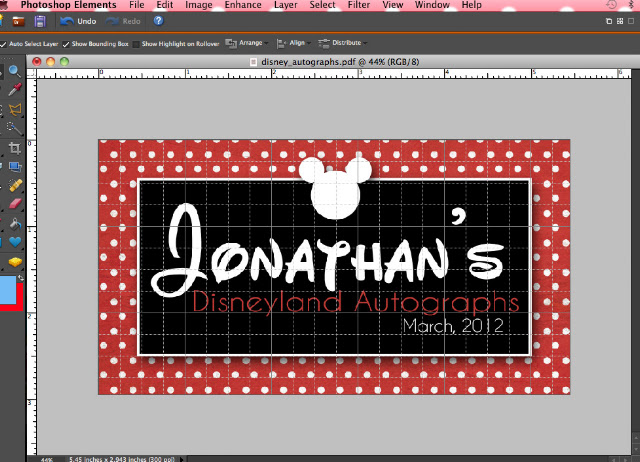The width and height of the screenshot is (640, 462).
Task: Select the Recompose tool
Action: point(15,167)
